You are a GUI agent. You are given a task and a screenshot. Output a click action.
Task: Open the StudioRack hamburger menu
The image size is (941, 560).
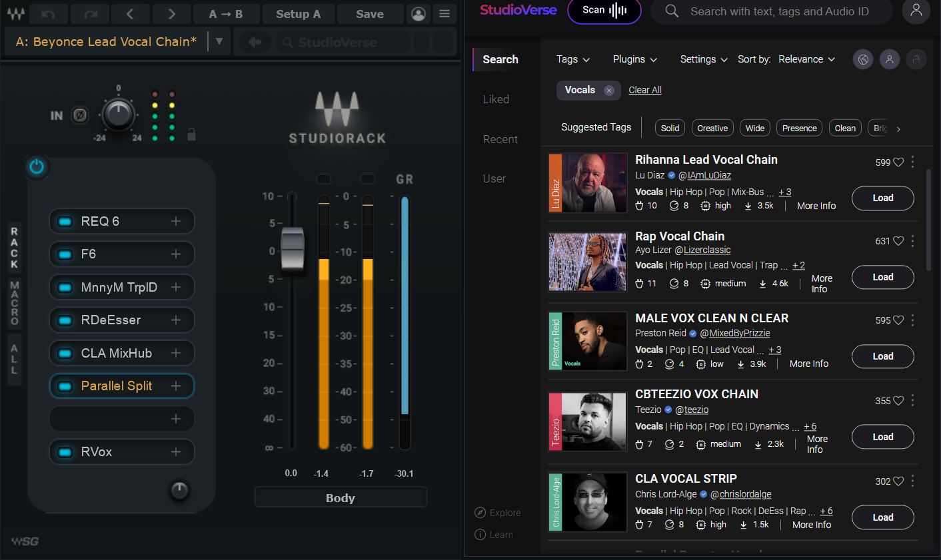[445, 14]
